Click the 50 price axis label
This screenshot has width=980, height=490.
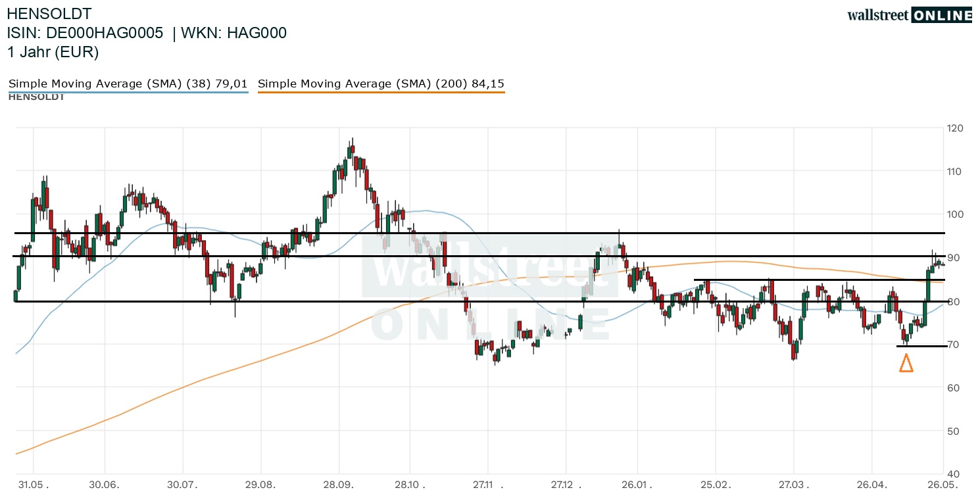[952, 431]
